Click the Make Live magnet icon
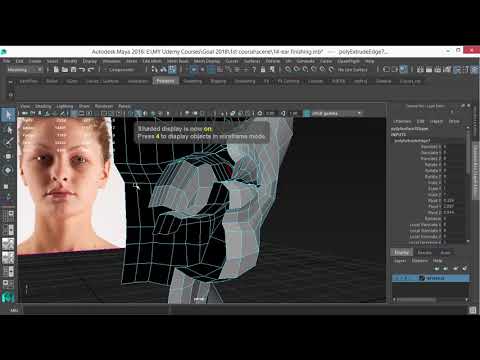Viewport: 480px width, 360px height. point(331,69)
